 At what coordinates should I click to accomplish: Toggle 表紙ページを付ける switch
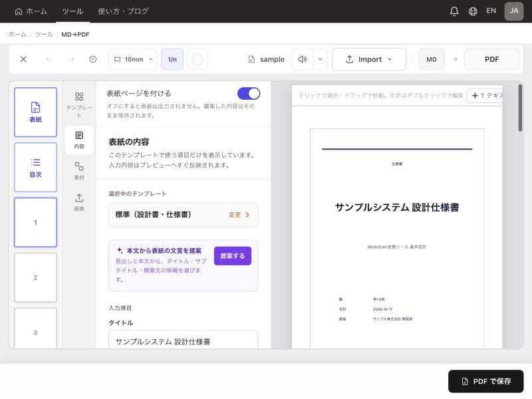(x=249, y=94)
